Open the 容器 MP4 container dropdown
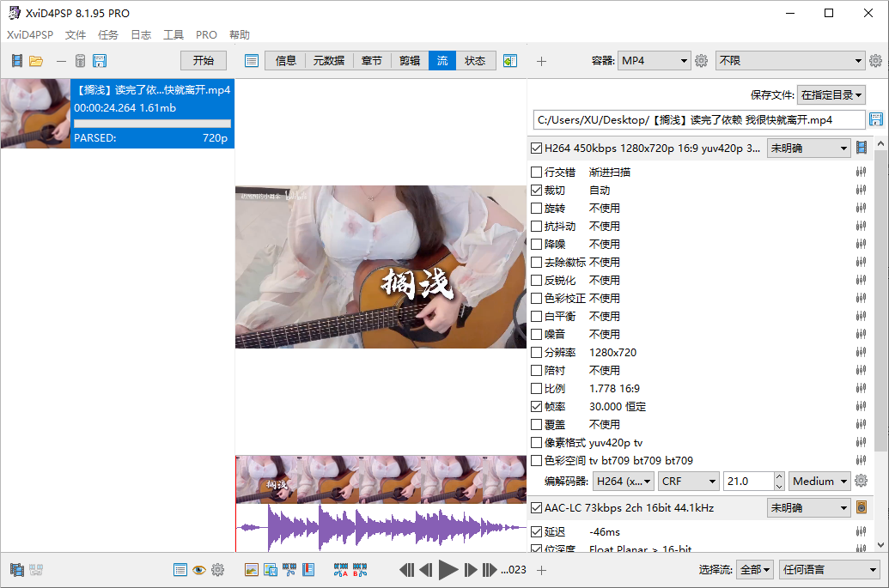This screenshot has width=889, height=588. click(x=654, y=61)
